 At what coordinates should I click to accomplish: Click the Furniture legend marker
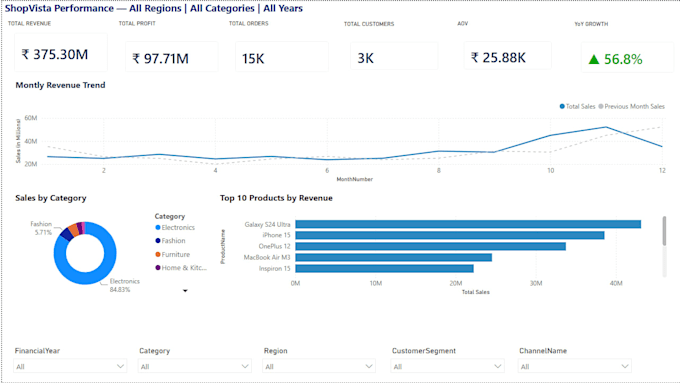pos(158,254)
